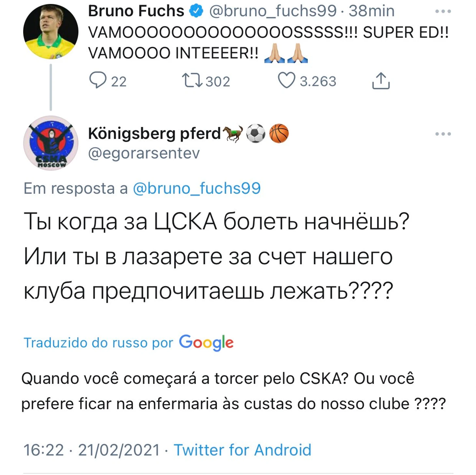Open the Königsberg pferd display name

point(154,134)
